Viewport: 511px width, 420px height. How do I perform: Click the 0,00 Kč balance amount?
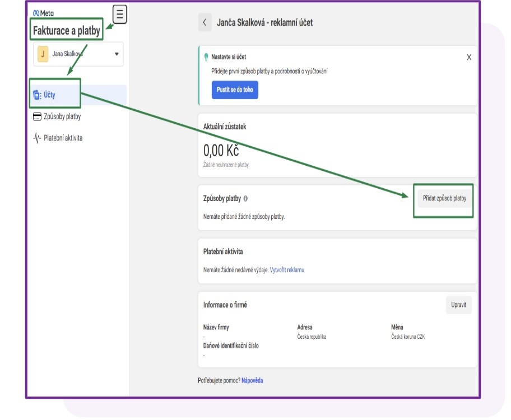pos(221,151)
